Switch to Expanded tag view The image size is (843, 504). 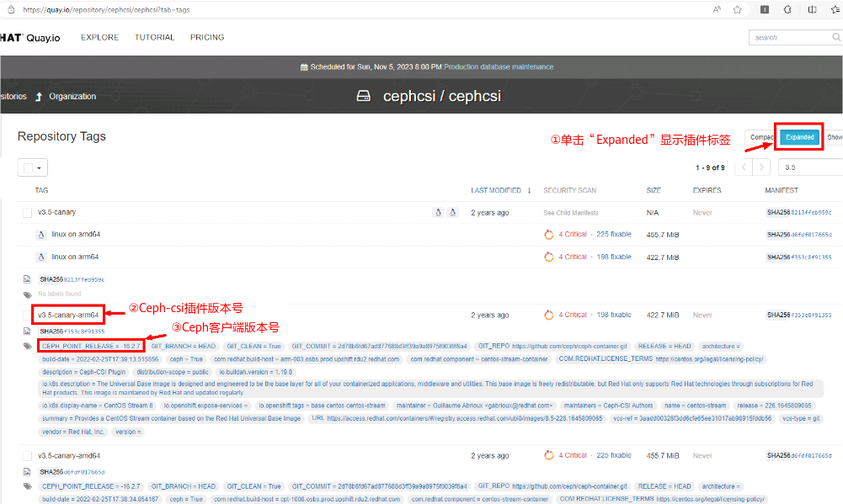pos(799,137)
